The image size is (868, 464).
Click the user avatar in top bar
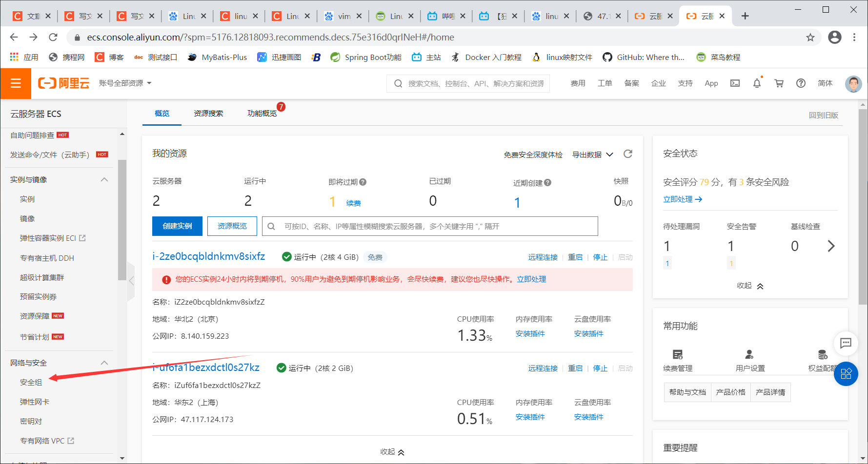(853, 83)
